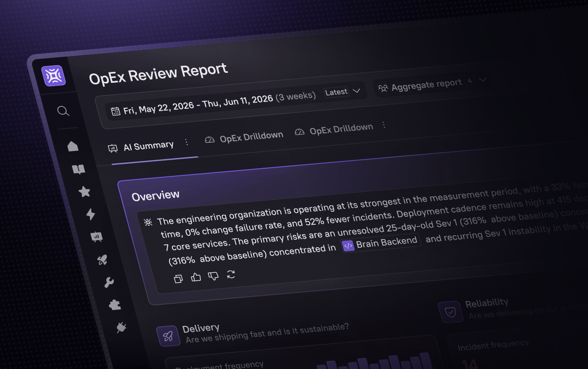Open the sidebar wrench icon

(x=109, y=282)
